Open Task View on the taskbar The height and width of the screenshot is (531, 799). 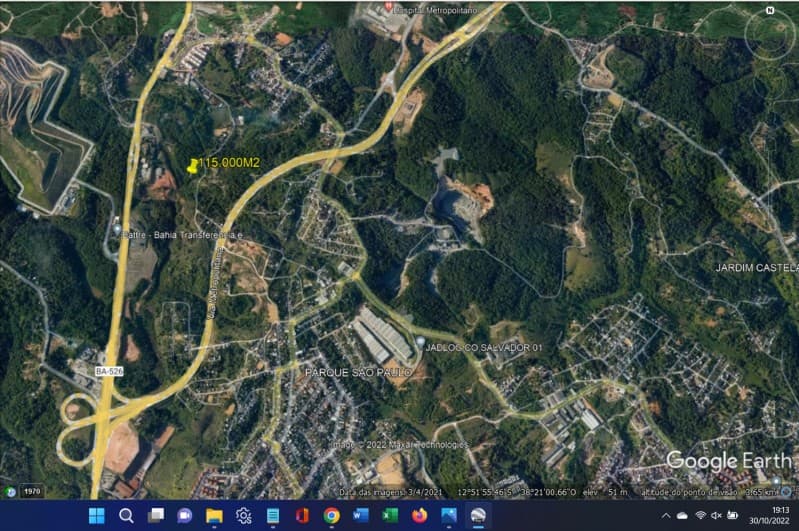coord(155,516)
